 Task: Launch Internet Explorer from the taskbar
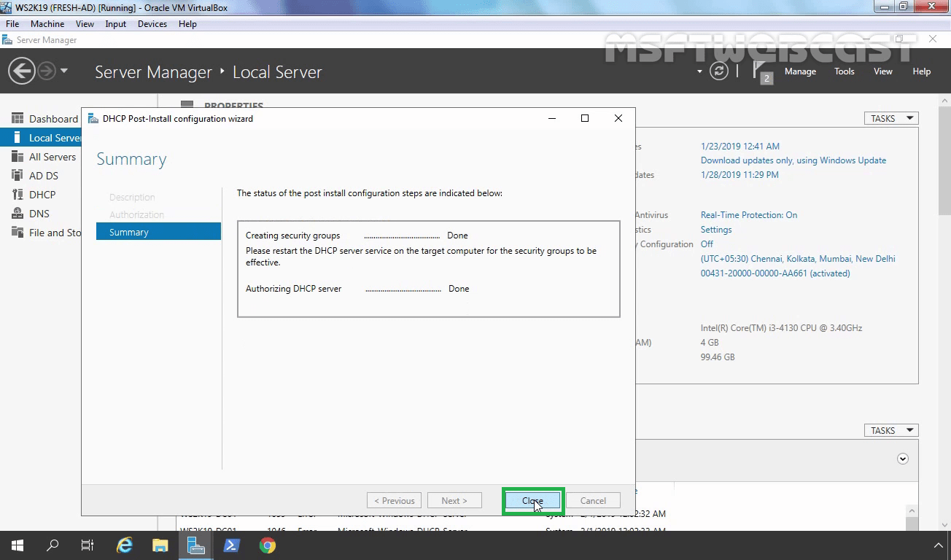(x=124, y=545)
